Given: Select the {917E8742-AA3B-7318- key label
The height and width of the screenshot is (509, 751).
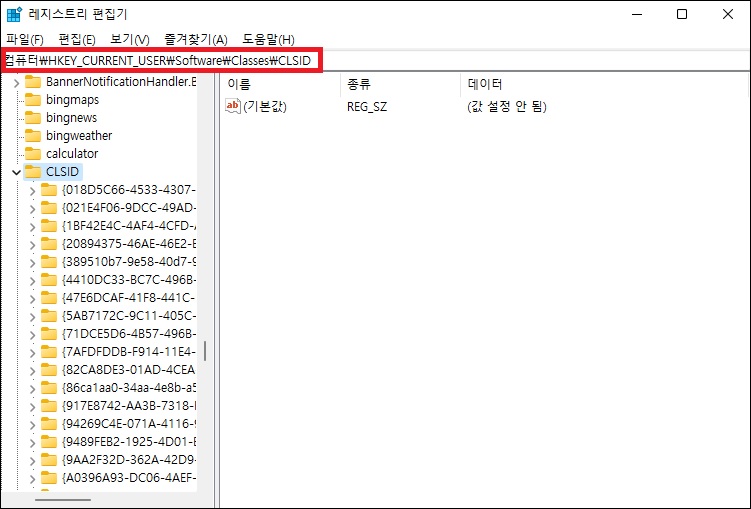Looking at the screenshot, I should 128,406.
